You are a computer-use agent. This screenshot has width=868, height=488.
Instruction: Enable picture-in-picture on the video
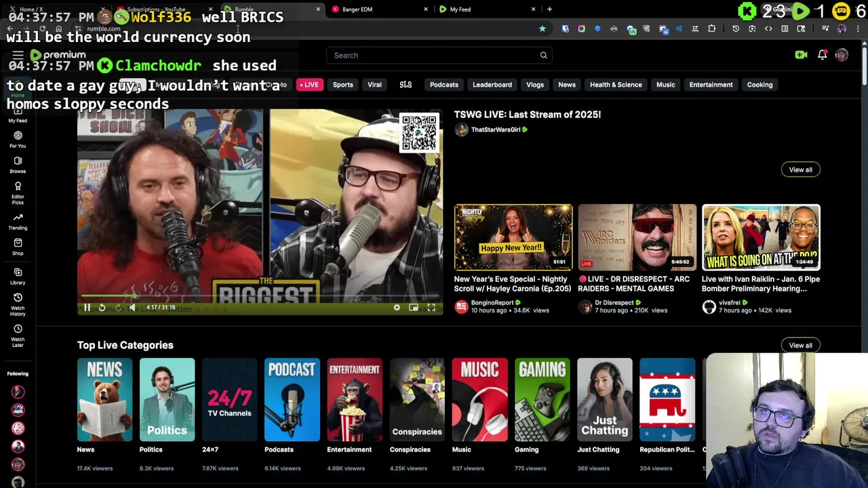[x=413, y=308]
